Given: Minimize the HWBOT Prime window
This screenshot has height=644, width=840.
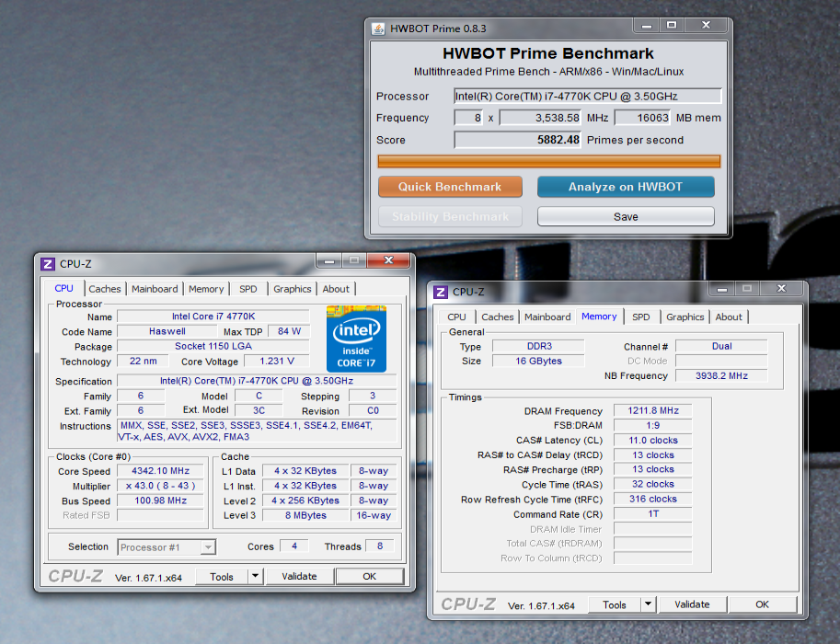Looking at the screenshot, I should click(647, 25).
